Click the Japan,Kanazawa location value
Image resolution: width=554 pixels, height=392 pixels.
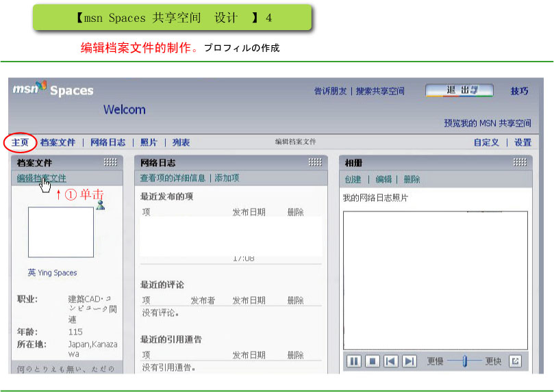click(x=92, y=349)
